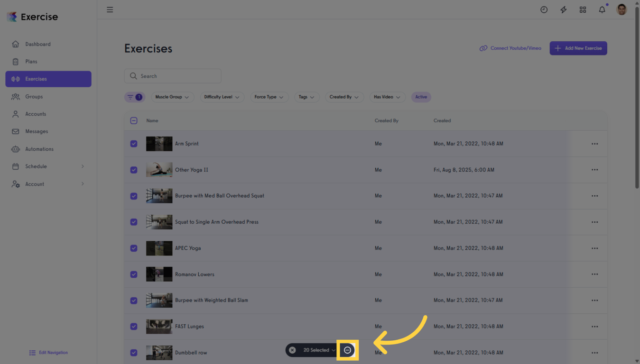
Task: Click the Dumbbell row exercise name
Action: coord(191,353)
